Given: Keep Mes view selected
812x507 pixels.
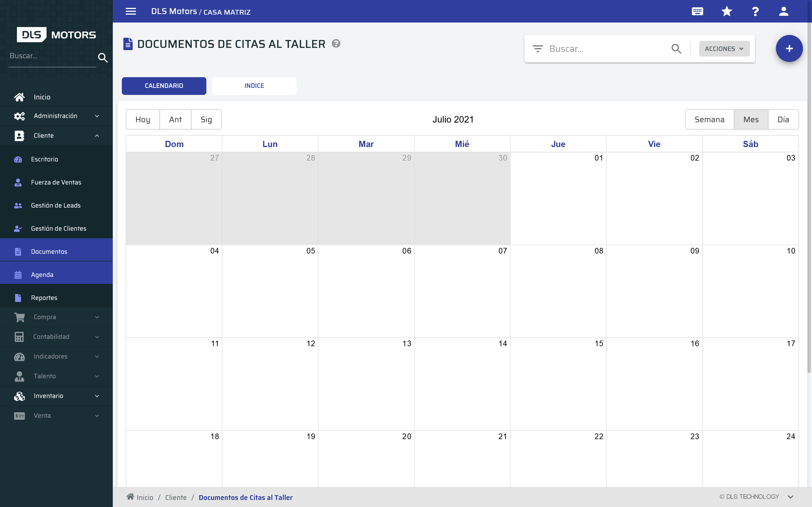Looking at the screenshot, I should pos(751,119).
